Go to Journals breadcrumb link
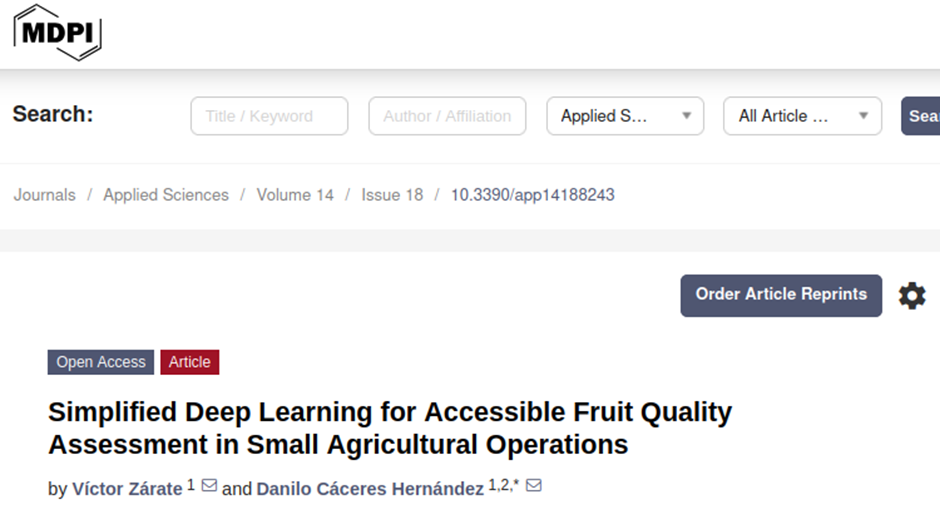The width and height of the screenshot is (940, 529). [x=44, y=195]
